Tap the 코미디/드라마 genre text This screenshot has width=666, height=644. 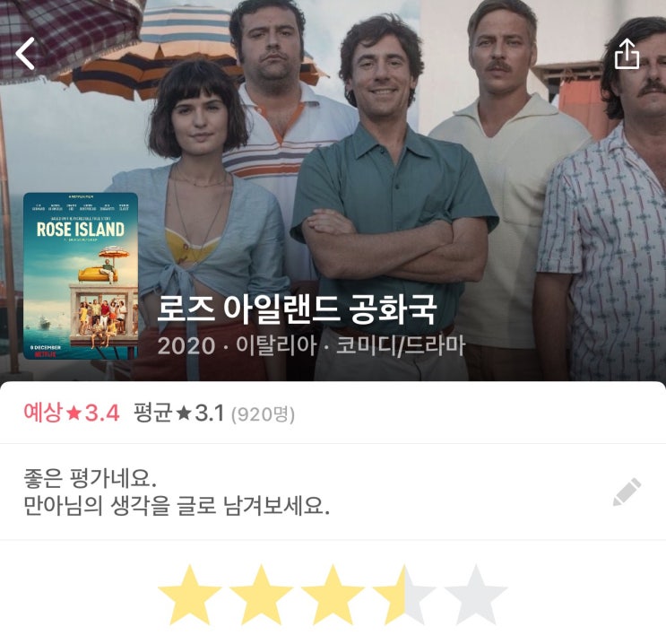(x=401, y=345)
